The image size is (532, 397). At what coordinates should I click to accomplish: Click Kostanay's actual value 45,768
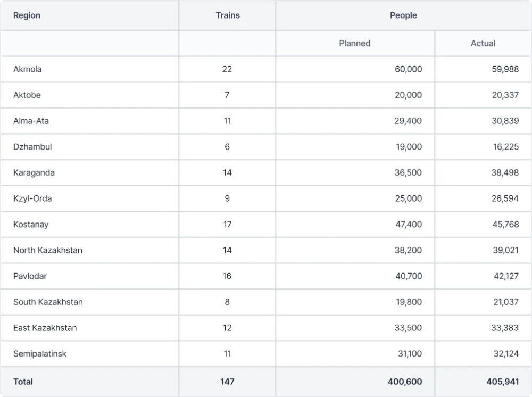point(505,225)
